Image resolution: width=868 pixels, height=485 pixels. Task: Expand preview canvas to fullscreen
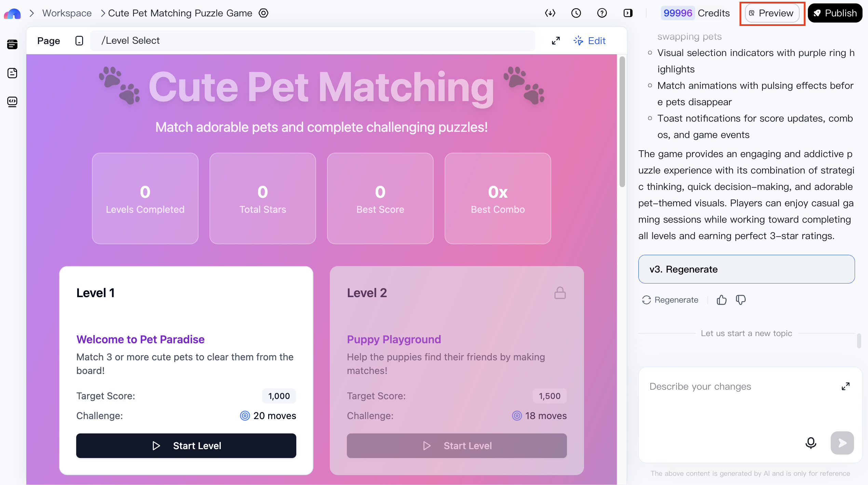pos(556,41)
